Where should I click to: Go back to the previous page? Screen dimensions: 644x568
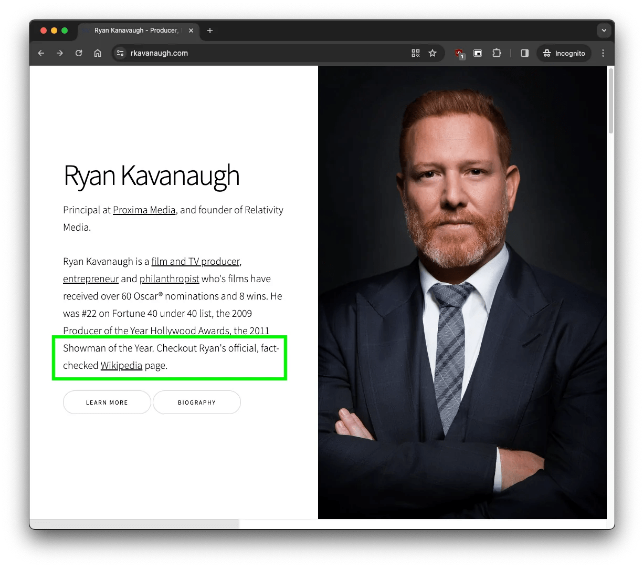[41, 53]
